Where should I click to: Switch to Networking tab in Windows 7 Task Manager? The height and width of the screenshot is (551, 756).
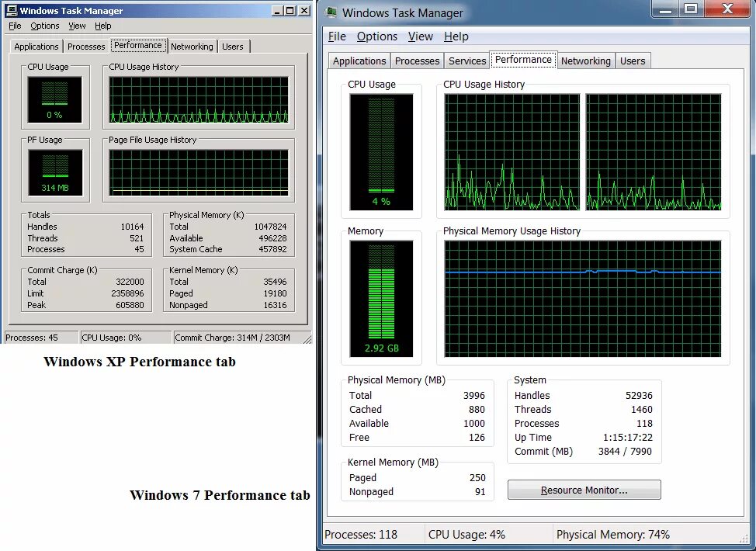pyautogui.click(x=586, y=61)
